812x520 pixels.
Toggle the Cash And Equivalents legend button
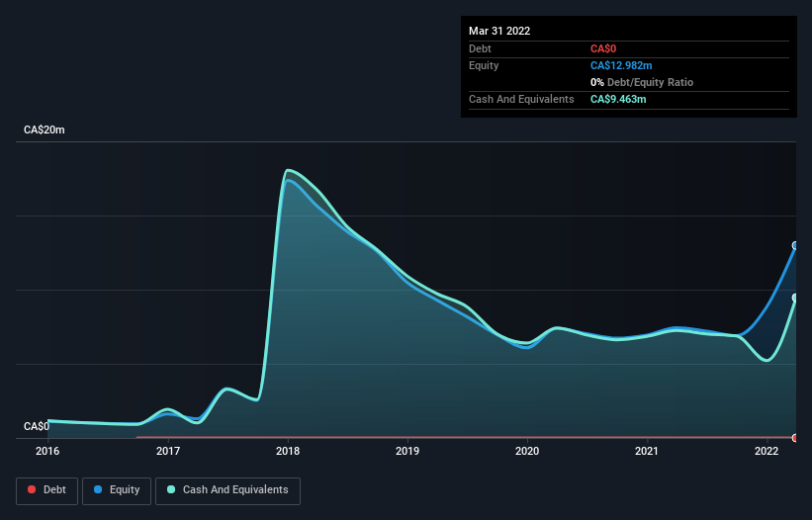227,490
